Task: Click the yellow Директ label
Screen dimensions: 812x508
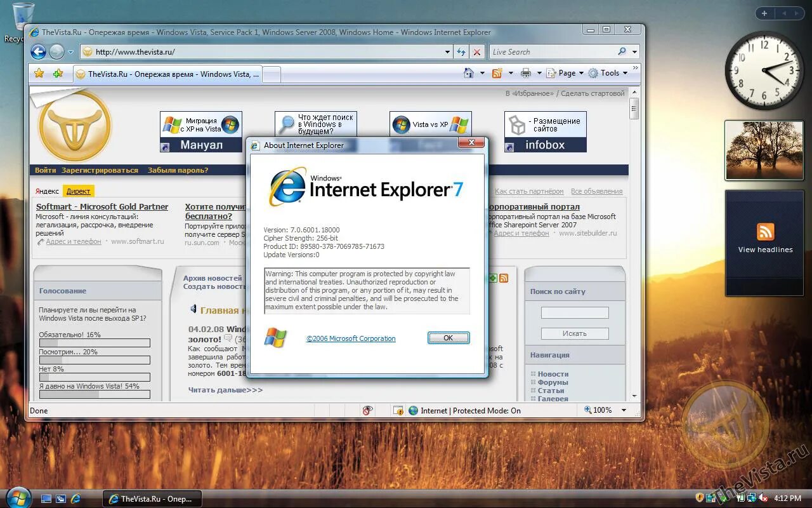Action: 78,191
